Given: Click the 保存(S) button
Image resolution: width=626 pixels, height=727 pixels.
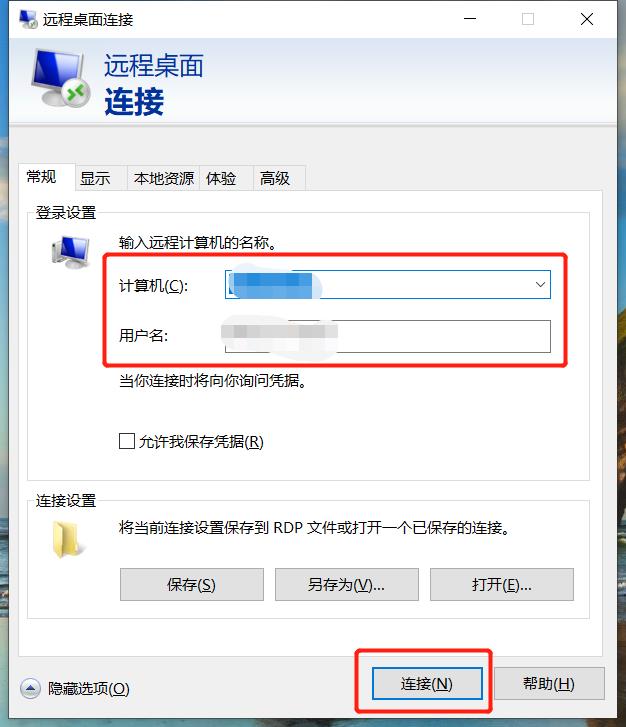Looking at the screenshot, I should pos(192,585).
